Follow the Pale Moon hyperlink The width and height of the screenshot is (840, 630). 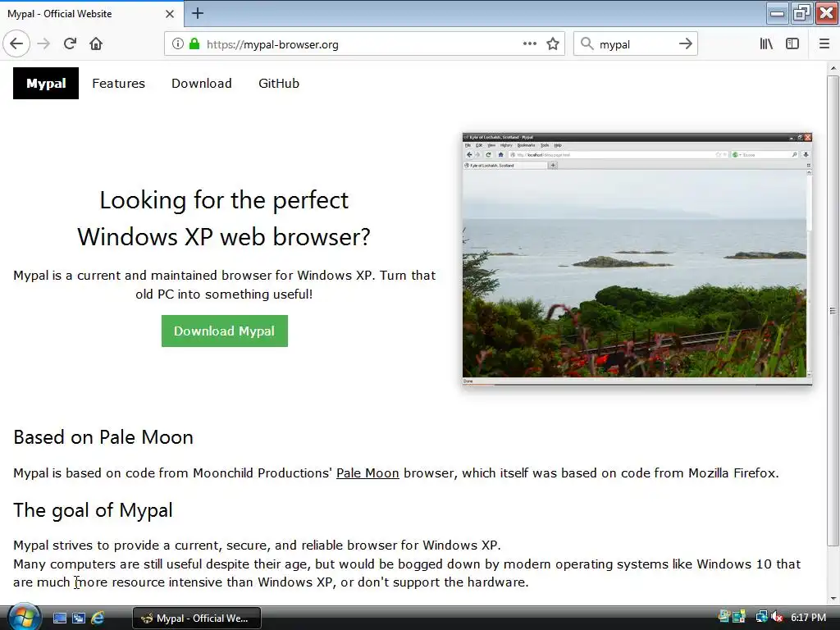[x=367, y=473]
